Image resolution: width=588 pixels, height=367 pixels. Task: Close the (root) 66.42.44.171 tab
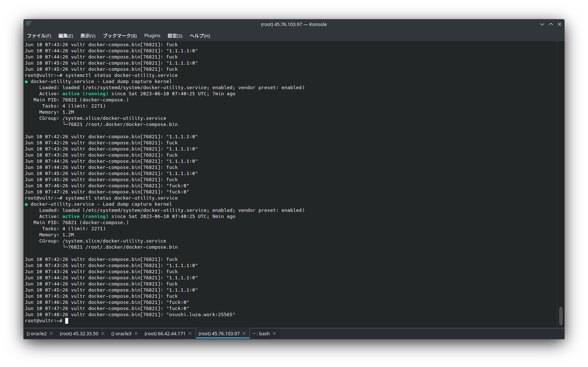tap(190, 334)
